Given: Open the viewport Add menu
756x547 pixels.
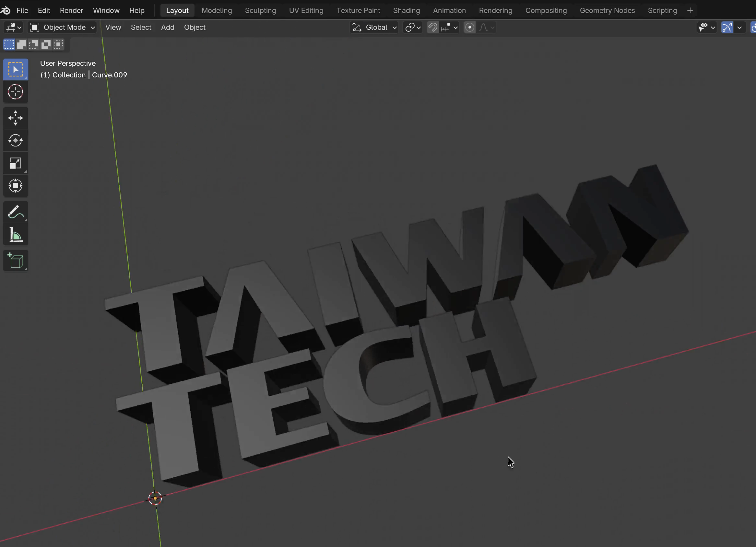Looking at the screenshot, I should [168, 27].
